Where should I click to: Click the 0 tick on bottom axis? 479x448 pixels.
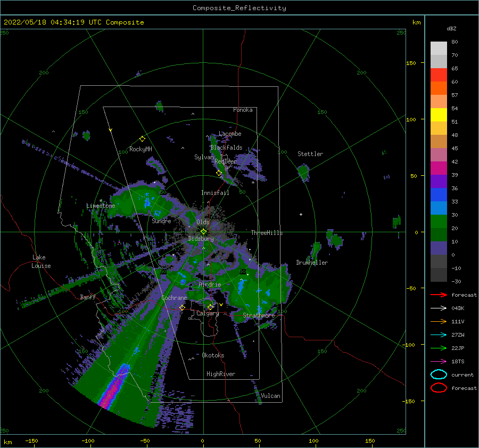pos(203,441)
